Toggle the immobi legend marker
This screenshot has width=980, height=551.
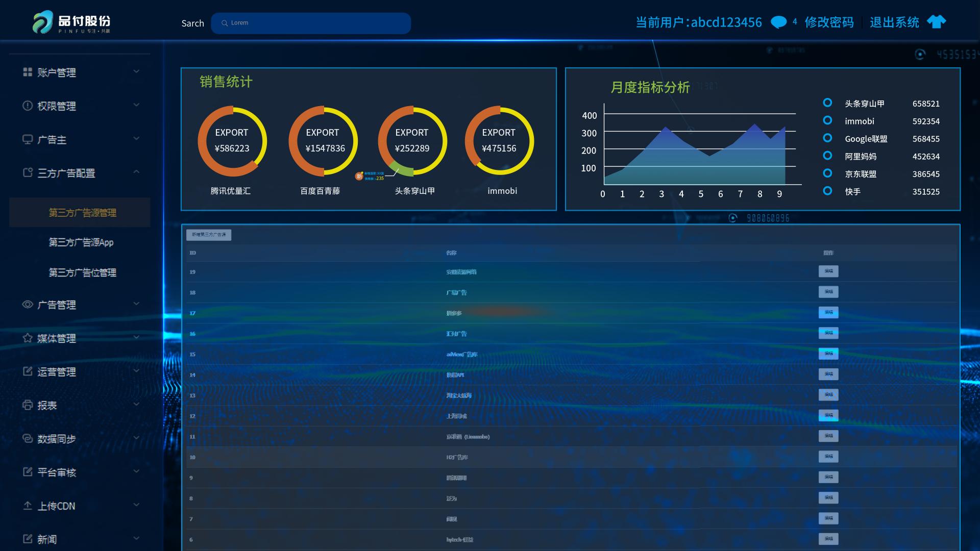[827, 120]
